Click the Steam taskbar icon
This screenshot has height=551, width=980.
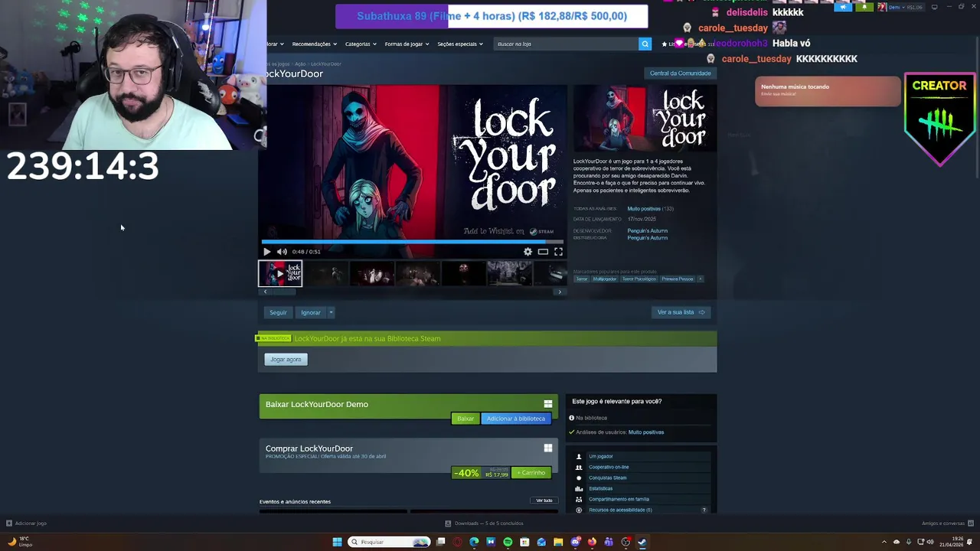642,542
